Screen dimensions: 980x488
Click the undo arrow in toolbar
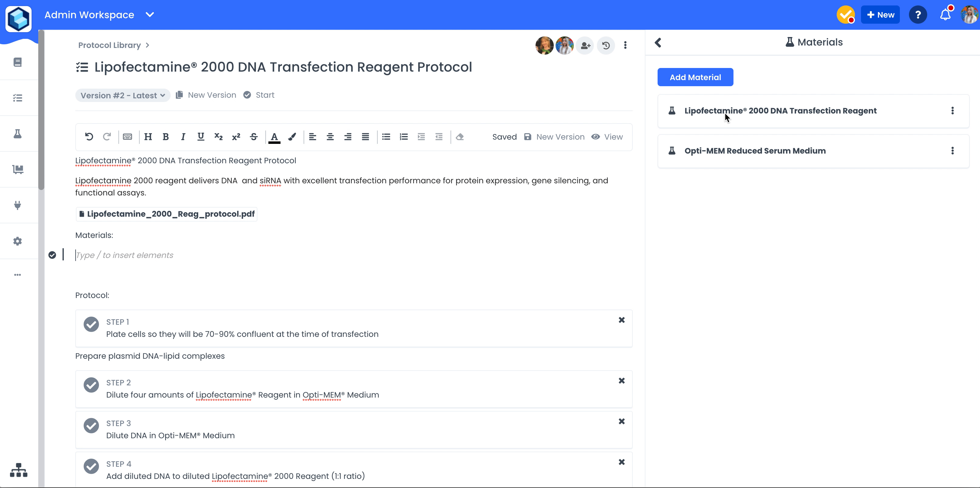[x=89, y=137]
